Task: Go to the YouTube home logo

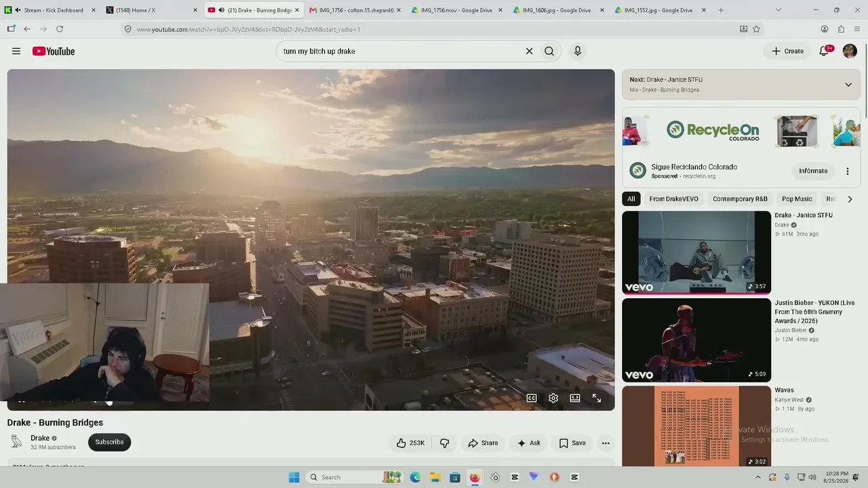Action: click(54, 52)
